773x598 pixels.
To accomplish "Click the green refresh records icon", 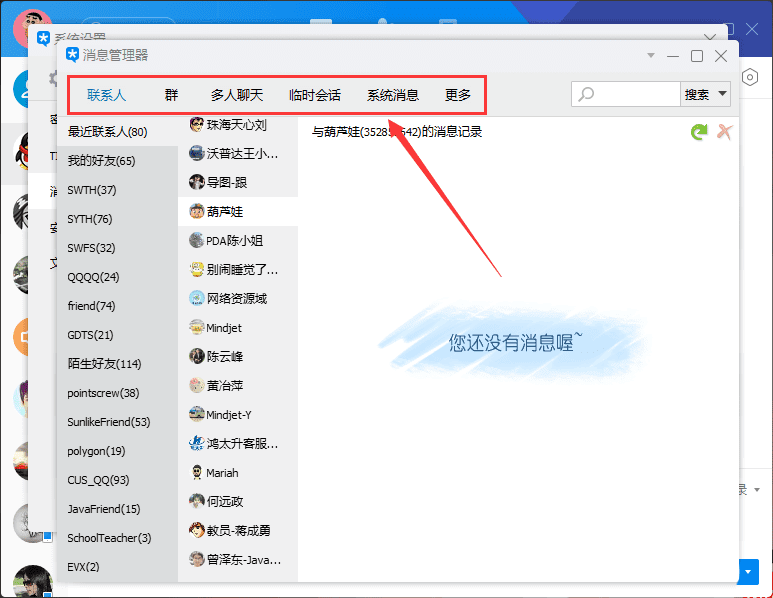I will pos(699,132).
